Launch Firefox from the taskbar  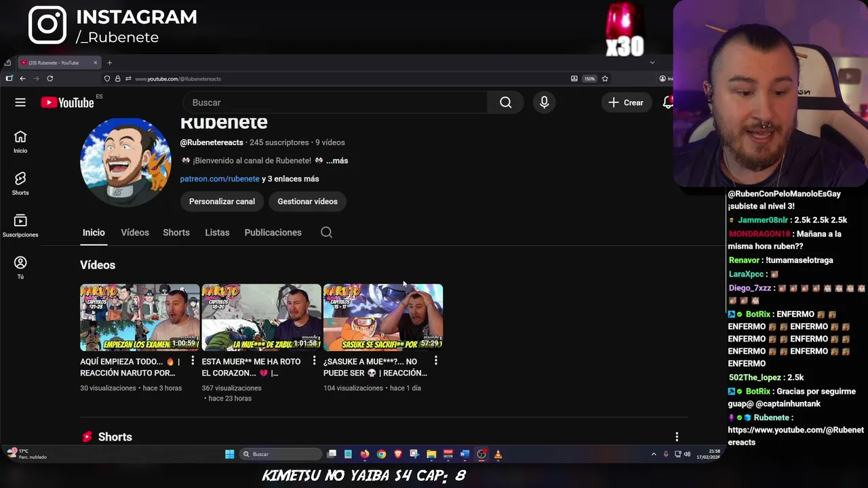[x=365, y=454]
